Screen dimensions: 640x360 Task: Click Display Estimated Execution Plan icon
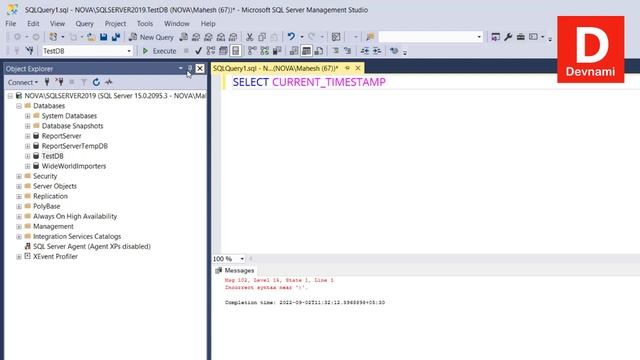click(211, 51)
